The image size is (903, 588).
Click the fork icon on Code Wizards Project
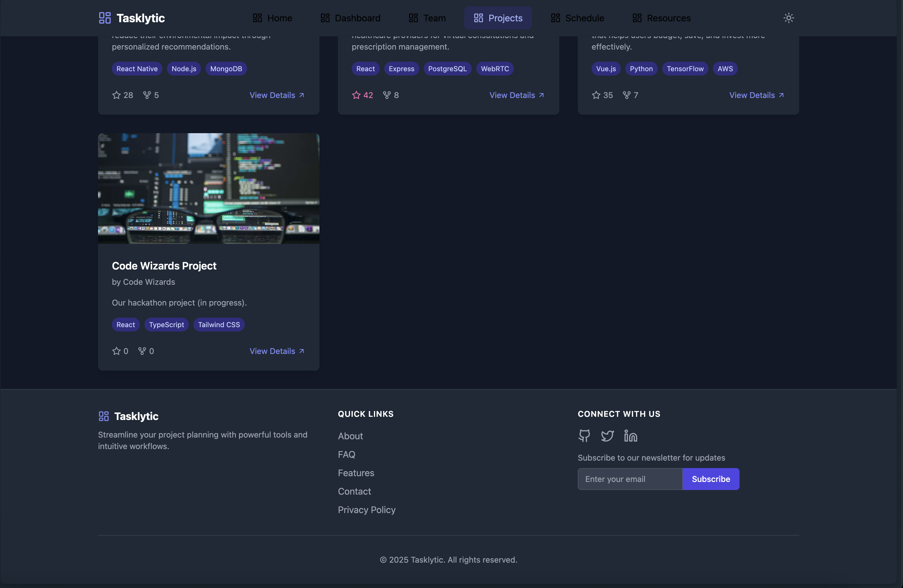pyautogui.click(x=142, y=351)
